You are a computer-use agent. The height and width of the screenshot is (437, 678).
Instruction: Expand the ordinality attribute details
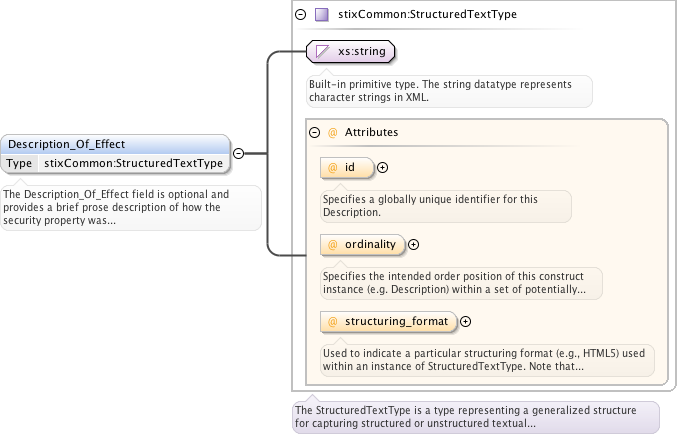click(414, 244)
